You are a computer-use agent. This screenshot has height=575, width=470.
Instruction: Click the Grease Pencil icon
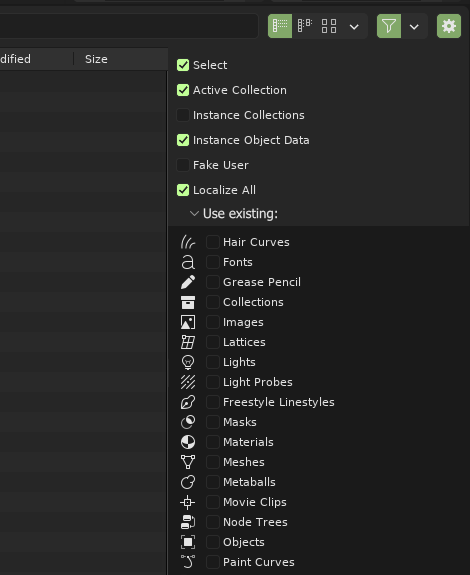click(188, 282)
